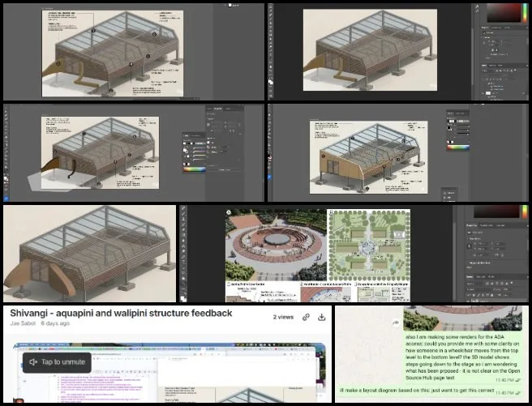Pick a shade in top-right Photoshop color field
The image size is (532, 406).
[x=504, y=13]
